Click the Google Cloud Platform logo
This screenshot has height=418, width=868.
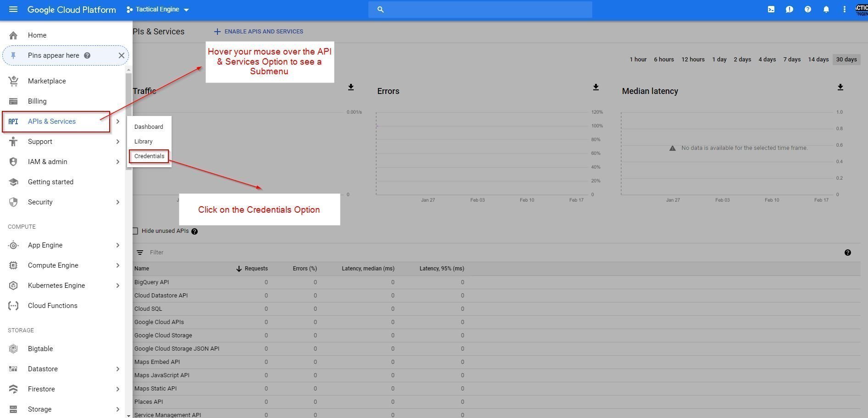(72, 10)
